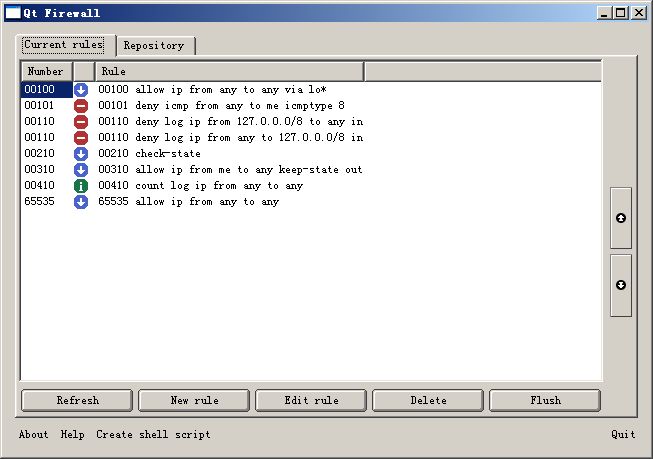This screenshot has width=653, height=459.
Task: Click the allow icon for rule 65535
Action: tap(81, 202)
